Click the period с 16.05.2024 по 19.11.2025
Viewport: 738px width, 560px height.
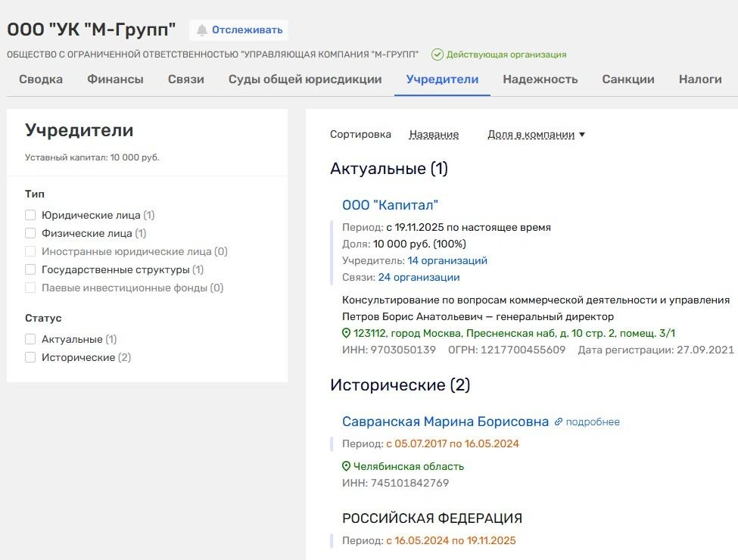(x=451, y=541)
